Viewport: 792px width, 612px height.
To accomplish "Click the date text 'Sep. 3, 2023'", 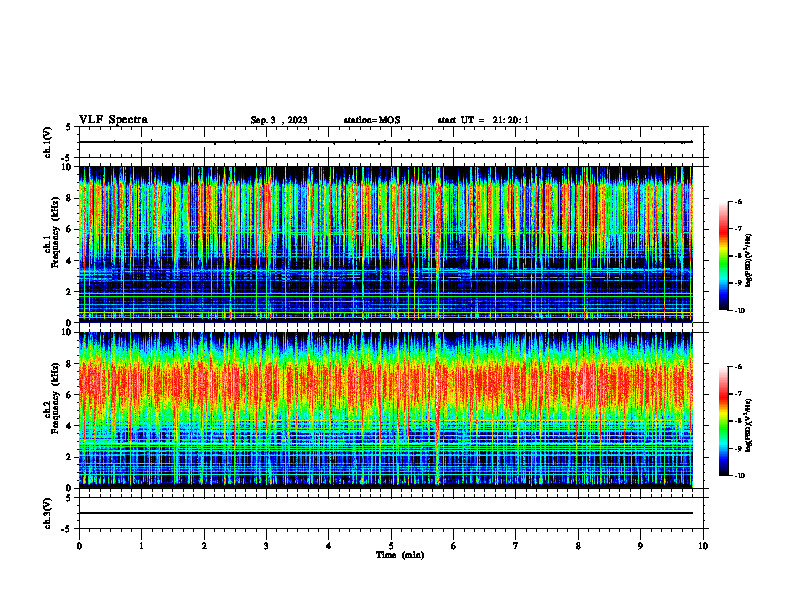I will pyautogui.click(x=279, y=120).
